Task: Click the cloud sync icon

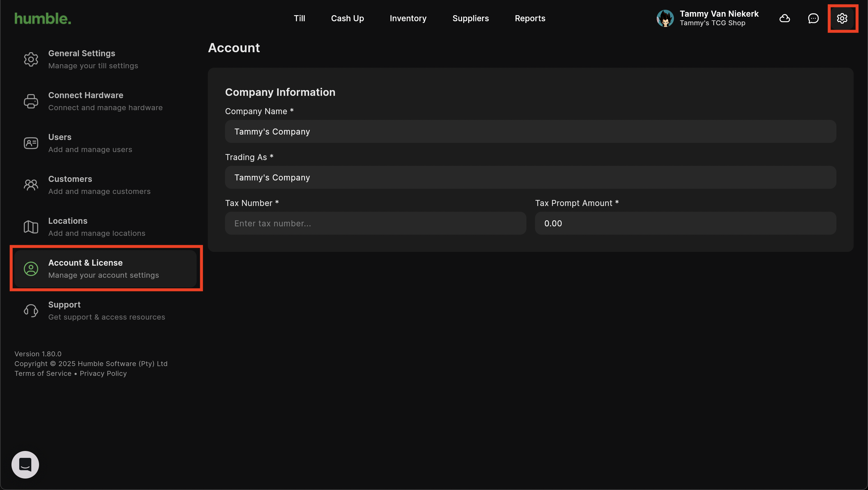Action: click(784, 18)
